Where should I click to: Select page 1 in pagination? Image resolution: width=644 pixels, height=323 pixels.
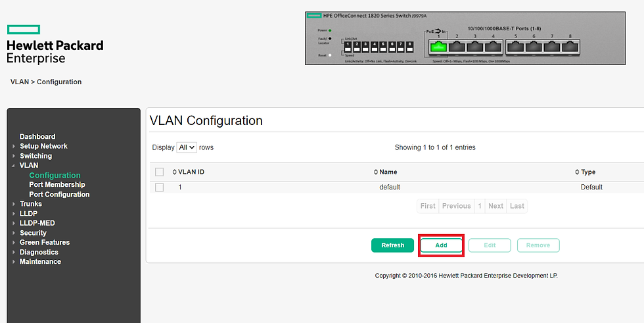479,206
